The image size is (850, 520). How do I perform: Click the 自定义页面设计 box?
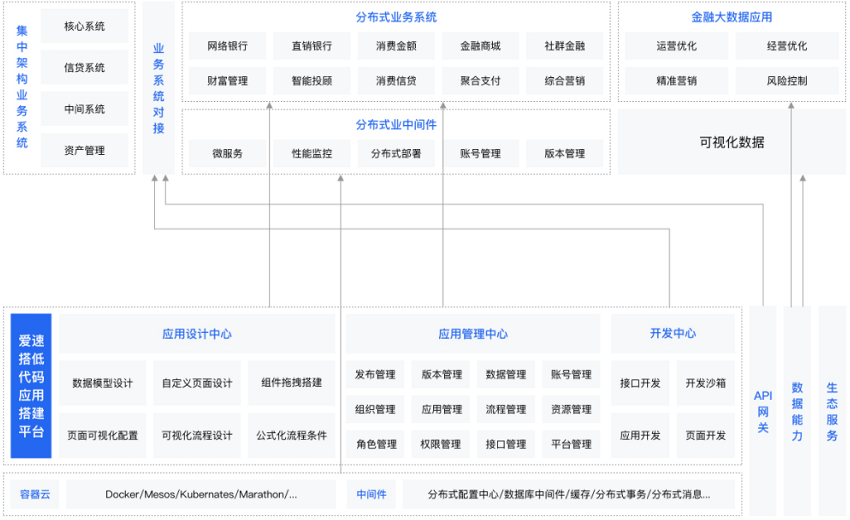point(197,383)
